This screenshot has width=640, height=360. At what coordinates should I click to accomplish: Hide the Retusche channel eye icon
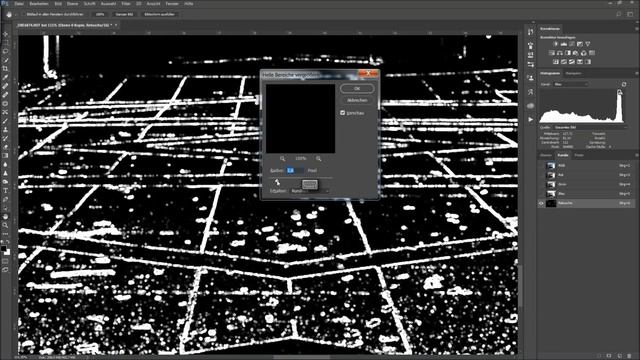(541, 203)
